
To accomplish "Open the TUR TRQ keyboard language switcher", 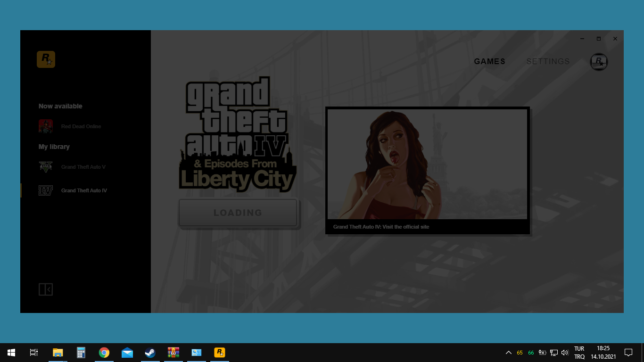I will [579, 353].
